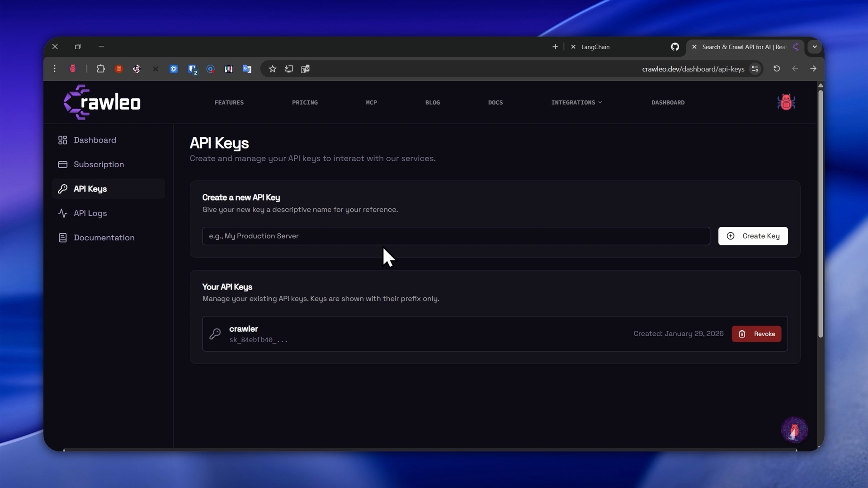Click the GitHub icon near the tab bar

tap(675, 47)
